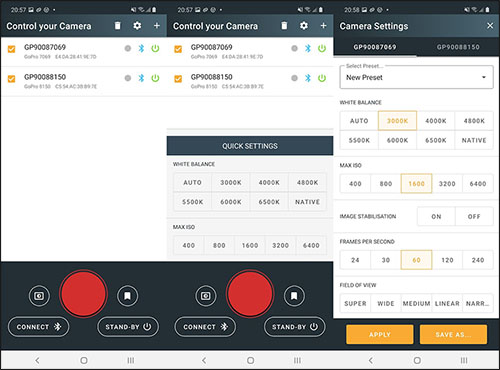Tap STAND-BY button in middle screen
500x370 pixels.
click(x=295, y=327)
